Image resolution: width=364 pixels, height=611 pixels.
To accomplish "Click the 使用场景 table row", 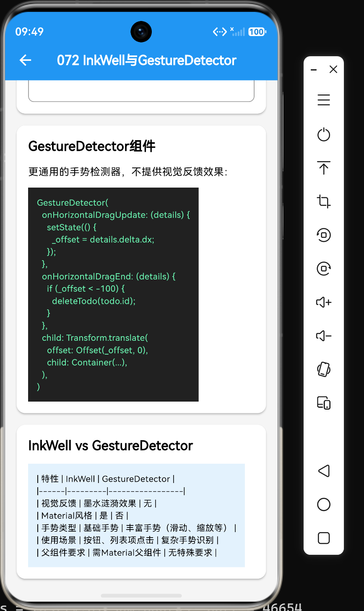I will click(x=128, y=540).
